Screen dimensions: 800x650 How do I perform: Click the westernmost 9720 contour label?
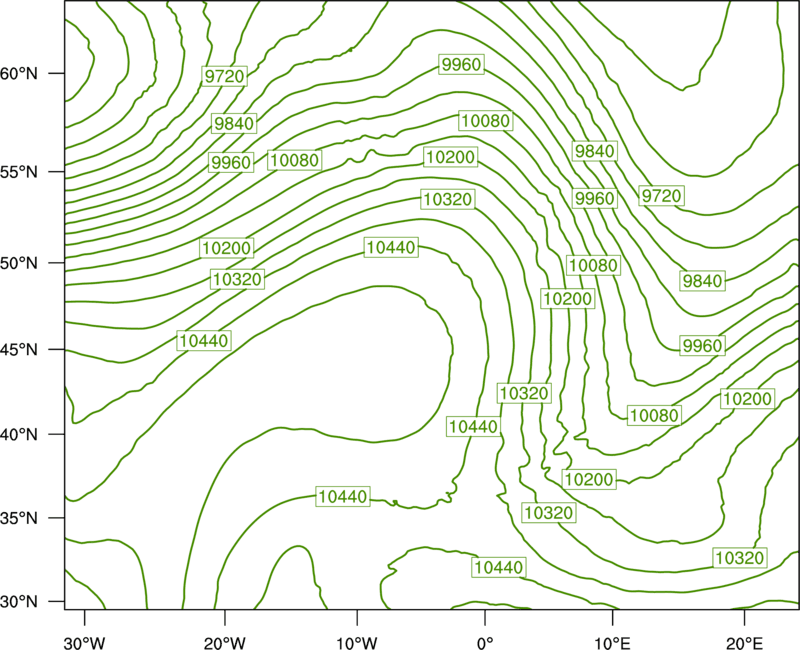click(224, 76)
